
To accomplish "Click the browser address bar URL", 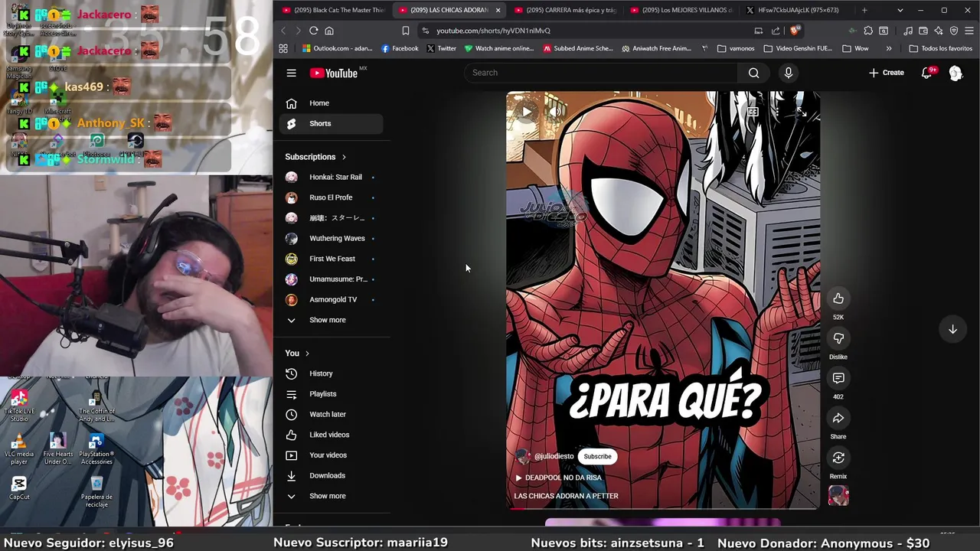I will tap(493, 31).
